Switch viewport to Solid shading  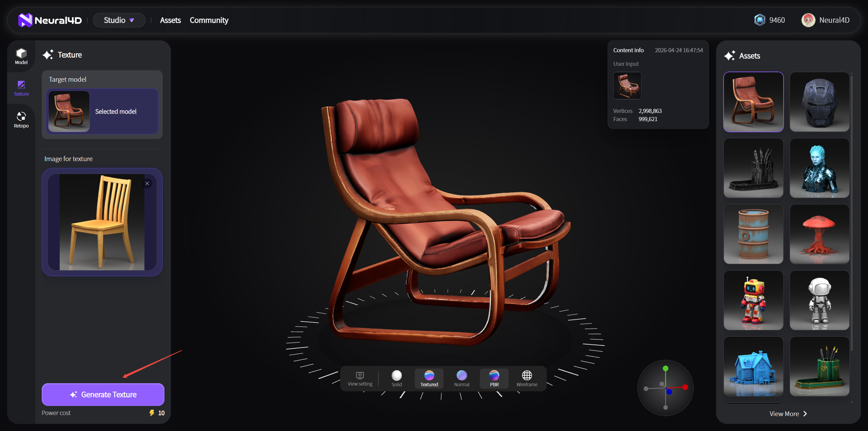396,379
